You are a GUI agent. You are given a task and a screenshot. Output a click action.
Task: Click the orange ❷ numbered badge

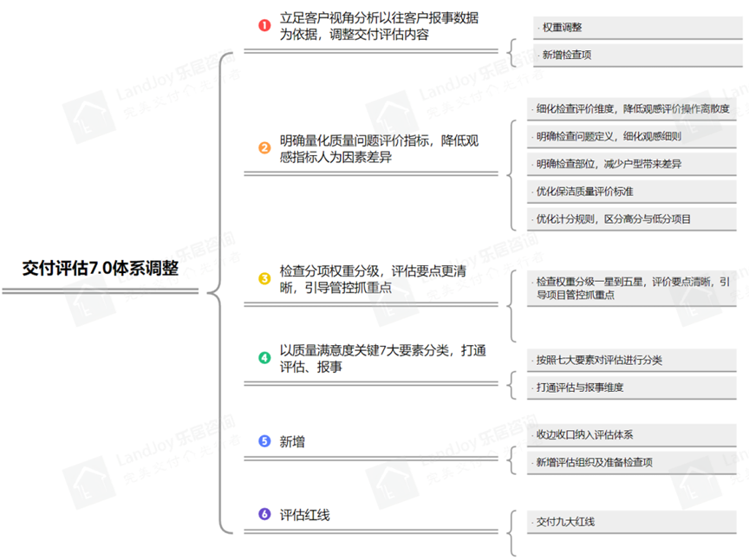(x=264, y=148)
